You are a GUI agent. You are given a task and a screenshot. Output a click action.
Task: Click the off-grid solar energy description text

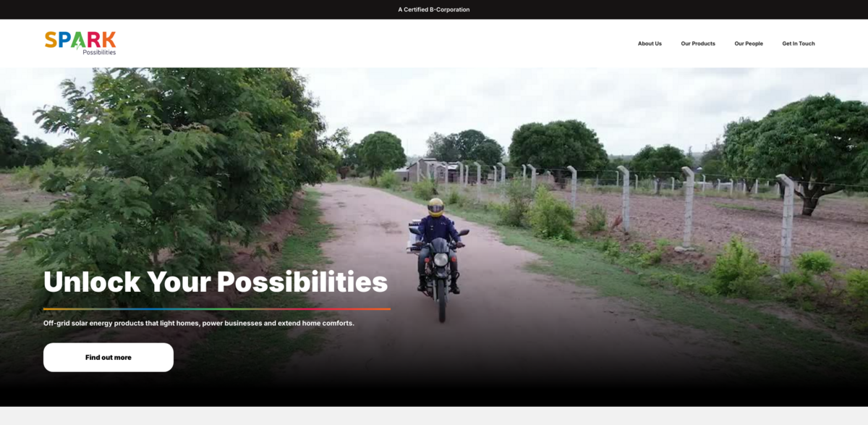click(199, 323)
